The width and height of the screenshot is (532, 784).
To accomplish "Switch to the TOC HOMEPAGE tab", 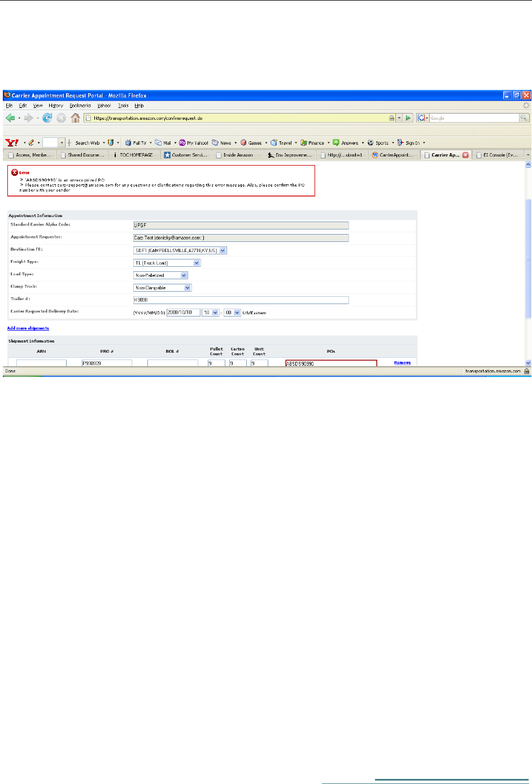I will 133,155.
